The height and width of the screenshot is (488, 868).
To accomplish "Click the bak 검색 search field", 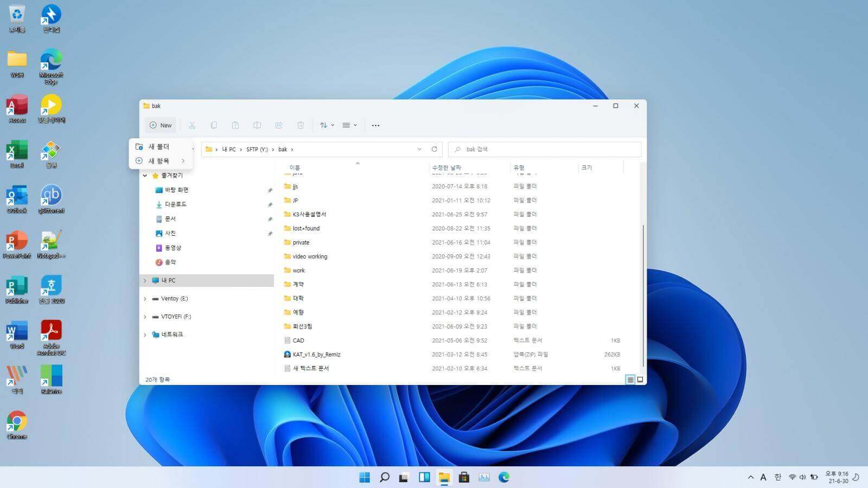I will click(545, 149).
